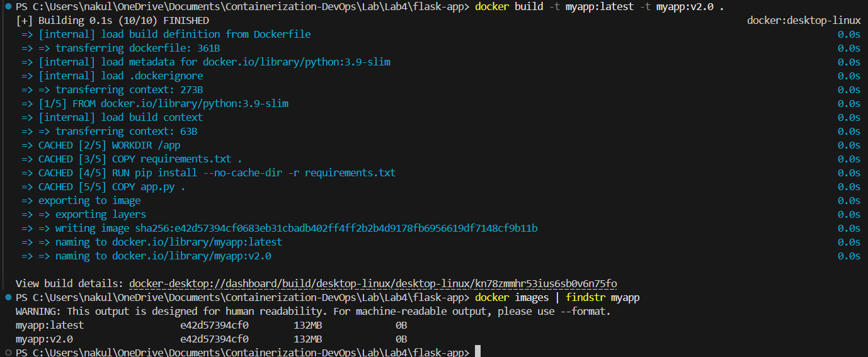The image size is (868, 357).
Task: Click the Building 0.1s FINISHED status line
Action: click(x=112, y=21)
